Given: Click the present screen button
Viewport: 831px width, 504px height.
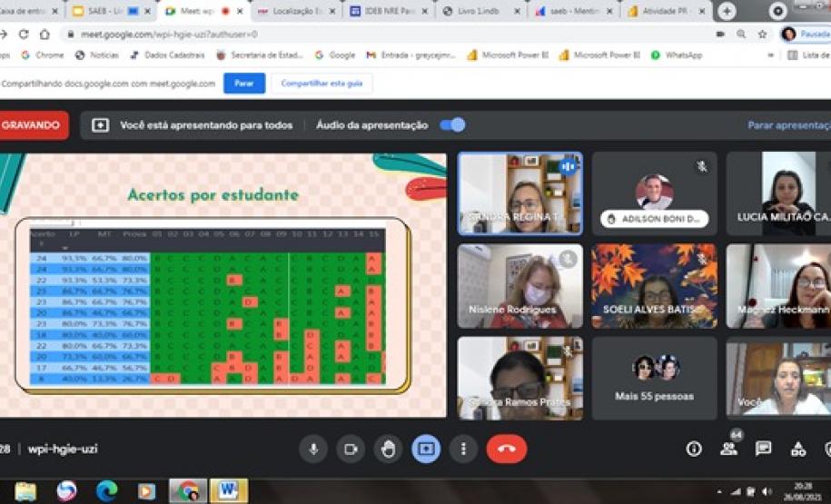Looking at the screenshot, I should (x=425, y=449).
